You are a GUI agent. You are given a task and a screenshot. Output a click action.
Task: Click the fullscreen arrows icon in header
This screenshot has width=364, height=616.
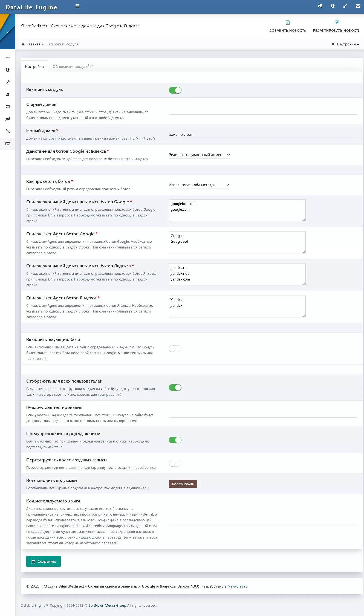(x=345, y=6)
